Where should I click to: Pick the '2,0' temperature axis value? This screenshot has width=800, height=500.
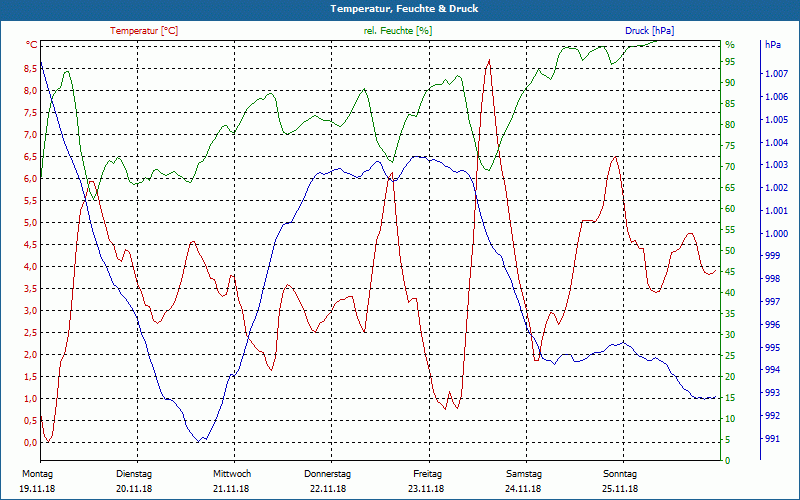click(30, 355)
